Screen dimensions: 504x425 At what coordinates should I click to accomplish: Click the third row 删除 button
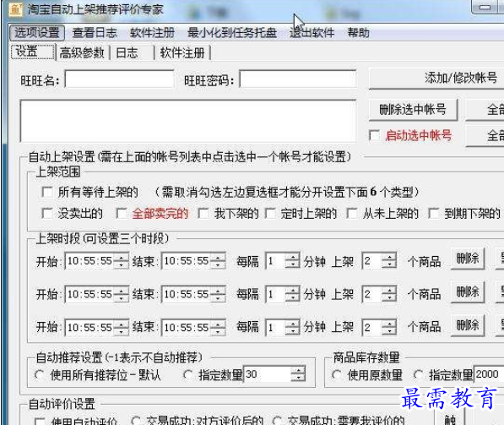tap(468, 325)
